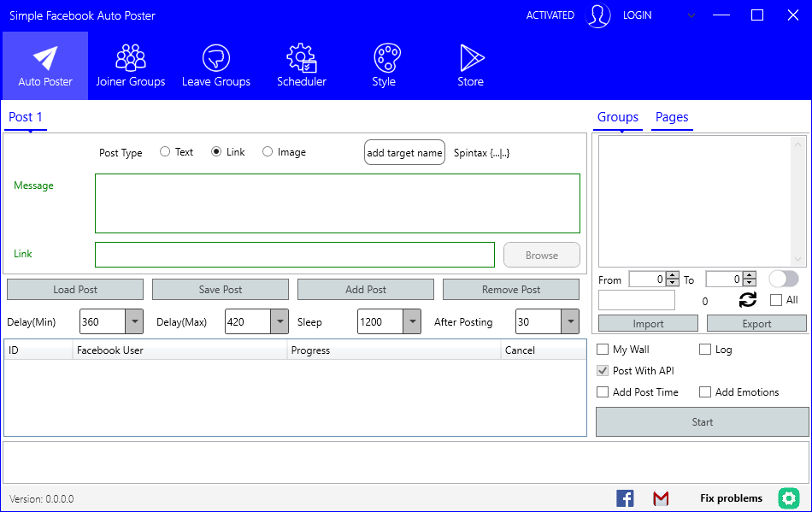This screenshot has width=812, height=512.
Task: Click the Facebook User column header
Action: point(179,350)
